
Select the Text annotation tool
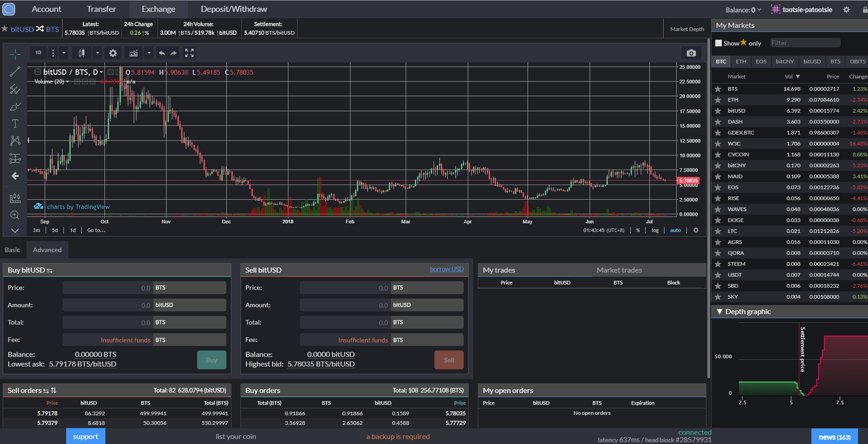(x=15, y=124)
